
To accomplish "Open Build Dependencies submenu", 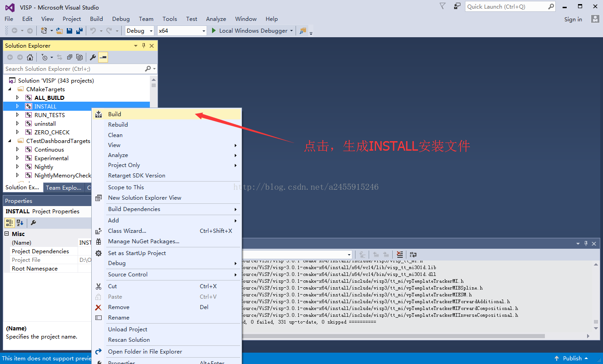I will tap(167, 209).
